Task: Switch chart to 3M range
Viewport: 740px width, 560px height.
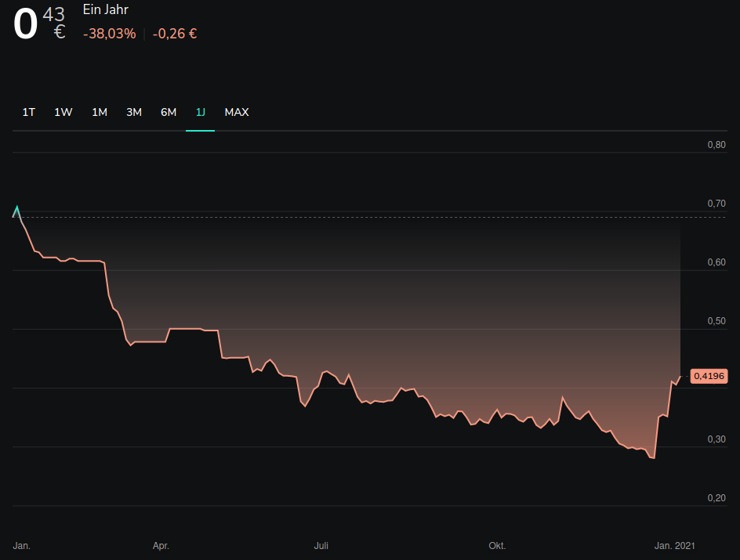Action: [x=134, y=112]
